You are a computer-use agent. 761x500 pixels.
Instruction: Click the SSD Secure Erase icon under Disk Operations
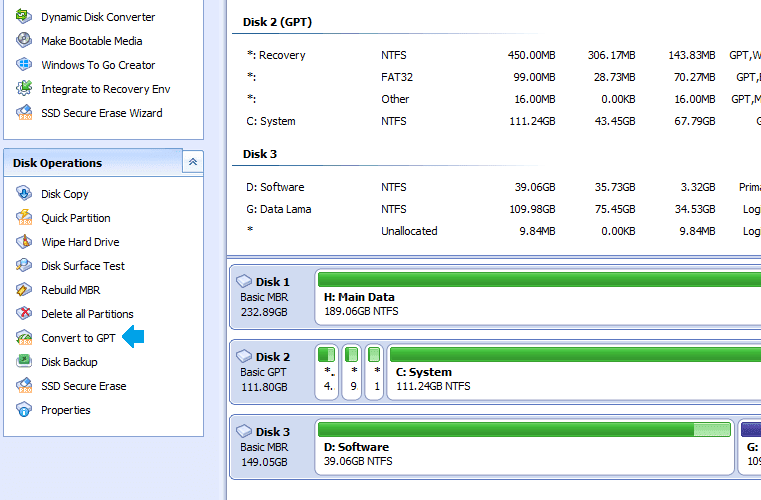24,385
